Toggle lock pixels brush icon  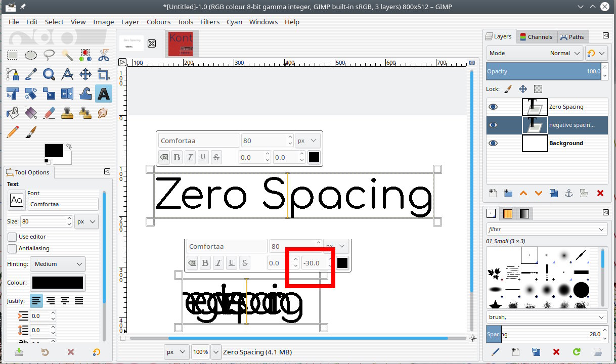[x=508, y=89]
